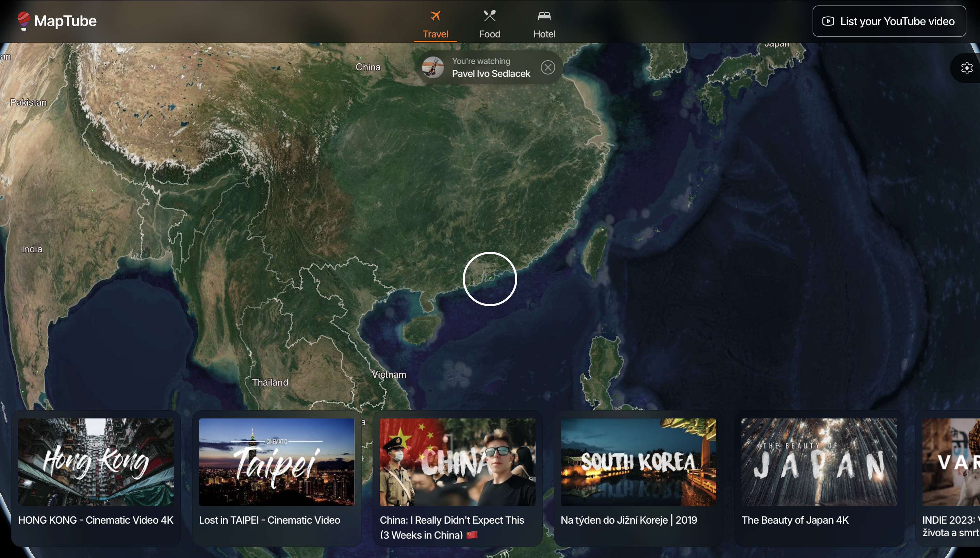Switch to the Food tab label
Image resolution: width=980 pixels, height=558 pixels.
pyautogui.click(x=490, y=34)
